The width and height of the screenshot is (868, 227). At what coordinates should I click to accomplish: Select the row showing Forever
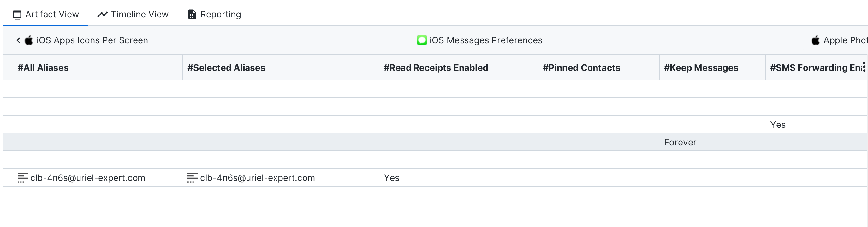[680, 142]
